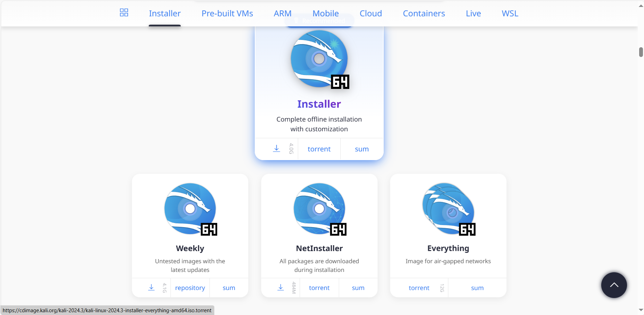Click the Everything card title

pos(448,248)
